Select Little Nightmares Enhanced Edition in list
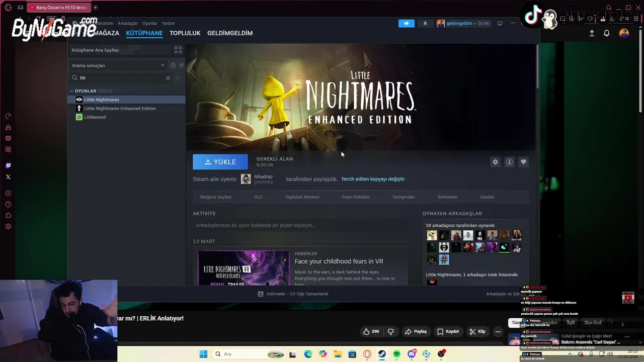The width and height of the screenshot is (644, 362). pyautogui.click(x=127, y=108)
